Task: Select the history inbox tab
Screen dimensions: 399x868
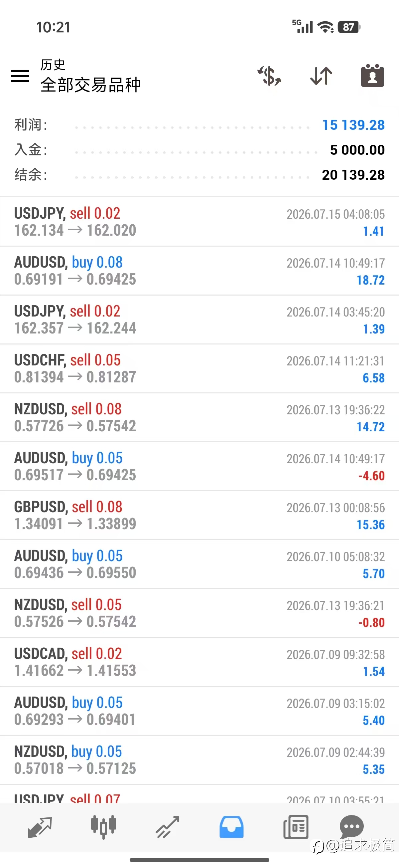Action: 231,827
